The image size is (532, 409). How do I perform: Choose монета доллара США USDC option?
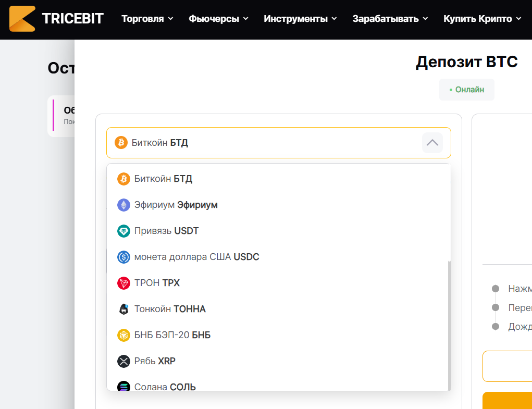click(x=278, y=257)
